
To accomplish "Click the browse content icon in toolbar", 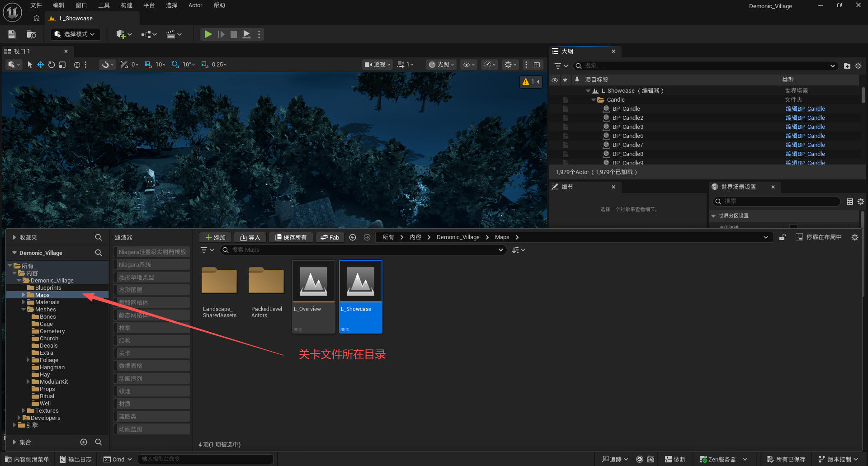I will [x=31, y=34].
